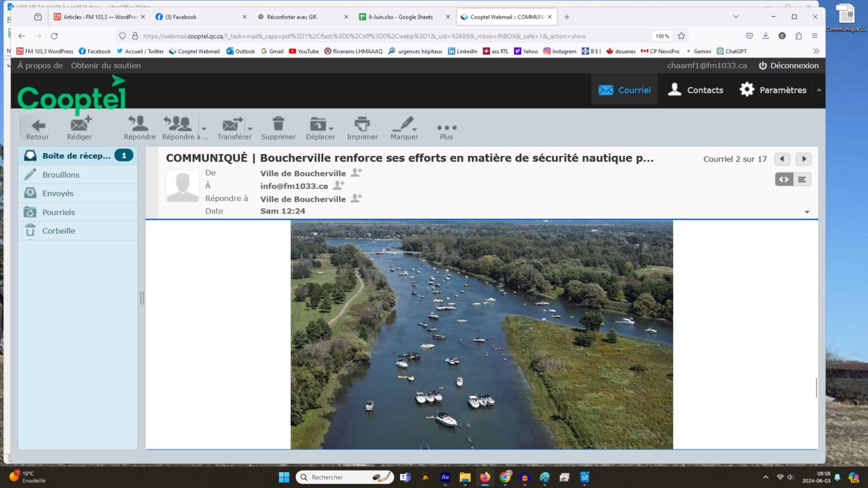Click the Transférer forward icon
Viewport: 868px width, 488px height.
pos(232,125)
